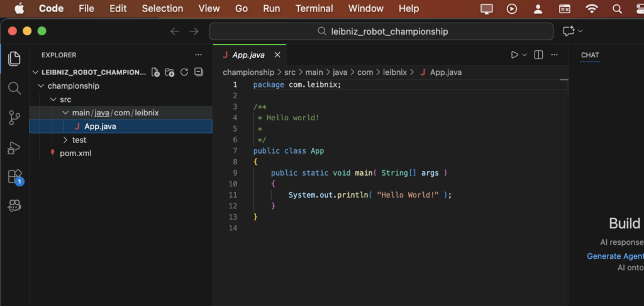Open the Run and Debug view
The height and width of the screenshot is (306, 644).
(14, 147)
